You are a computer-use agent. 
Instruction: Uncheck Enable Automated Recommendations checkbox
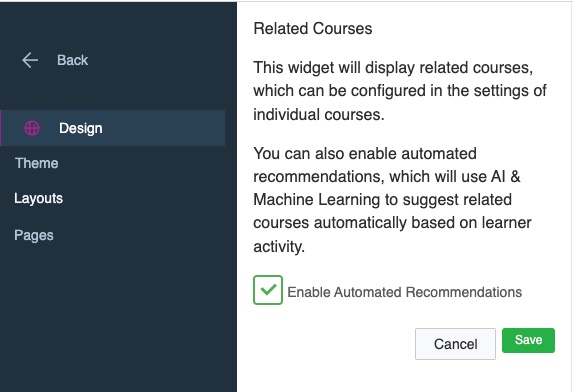(268, 290)
